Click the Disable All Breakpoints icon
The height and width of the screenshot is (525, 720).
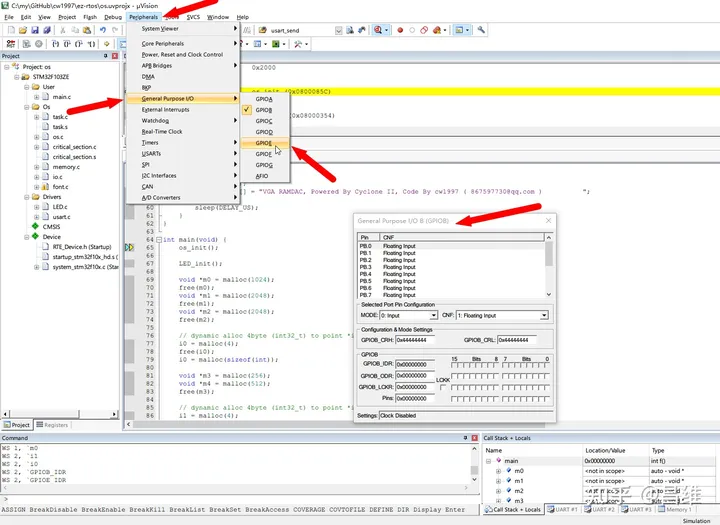(424, 30)
